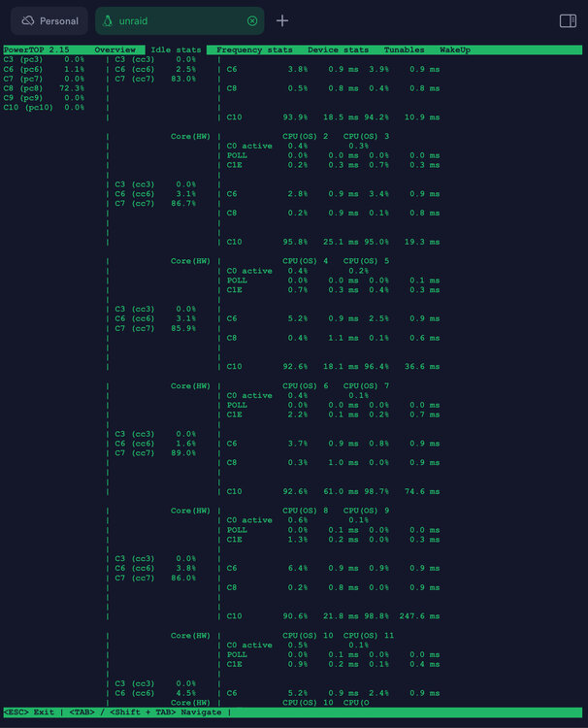Click the CPU(OS) 5 column header
Screen dimensions: 588x728
tap(366, 261)
